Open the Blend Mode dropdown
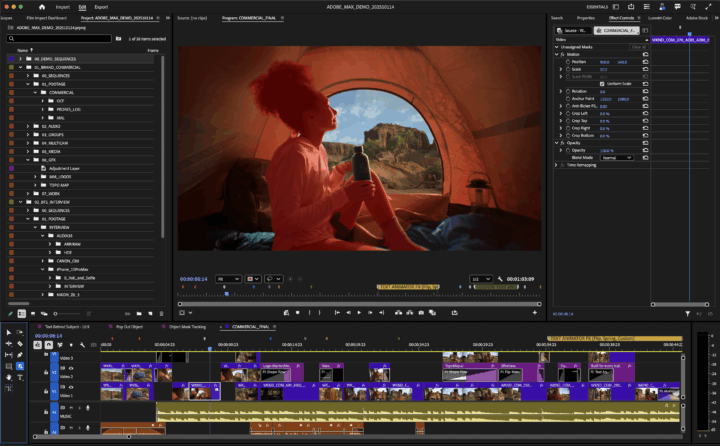Viewport: 720px width, 446px height. [x=615, y=157]
